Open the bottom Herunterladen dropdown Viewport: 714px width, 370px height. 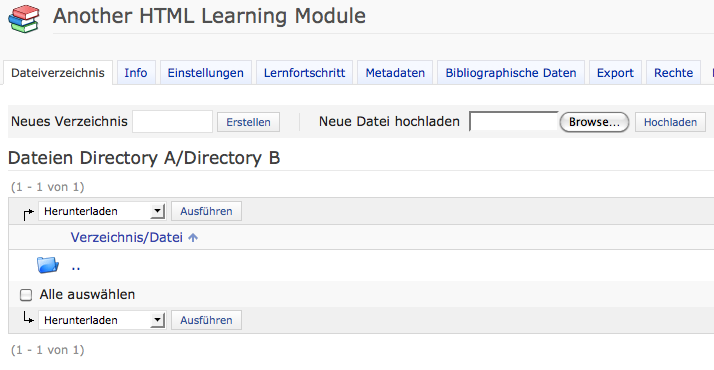[102, 320]
